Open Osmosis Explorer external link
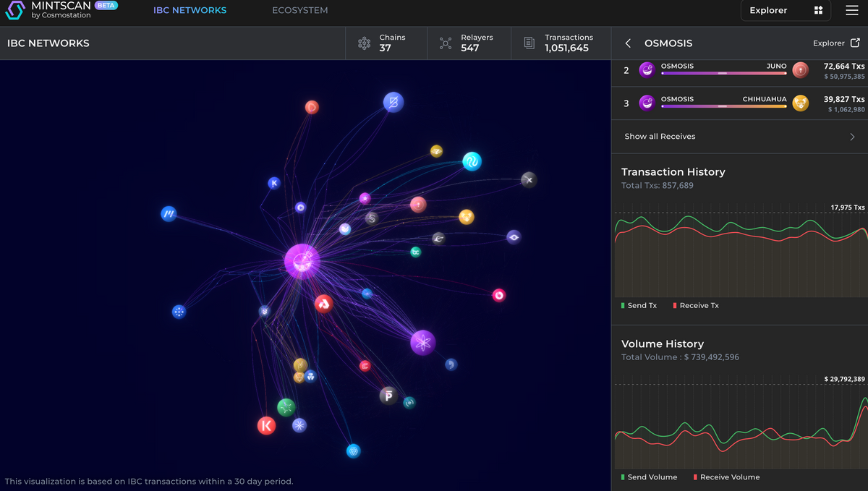The width and height of the screenshot is (868, 491). tap(836, 43)
